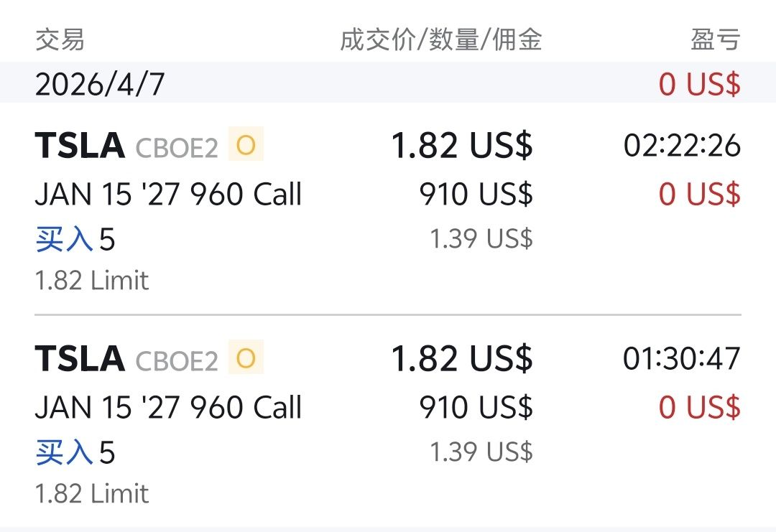Collapse the 2026/4/7 date group row
Screen dimensions: 776x532
[100, 84]
